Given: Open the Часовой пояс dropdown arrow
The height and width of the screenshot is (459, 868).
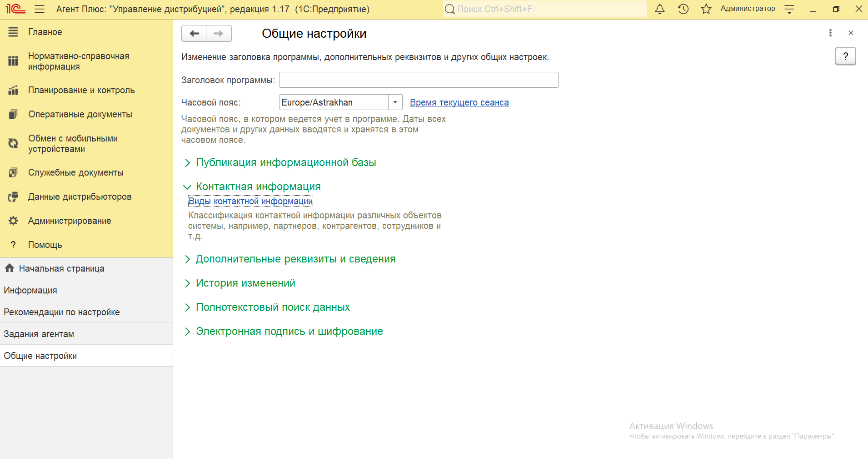Looking at the screenshot, I should [395, 102].
